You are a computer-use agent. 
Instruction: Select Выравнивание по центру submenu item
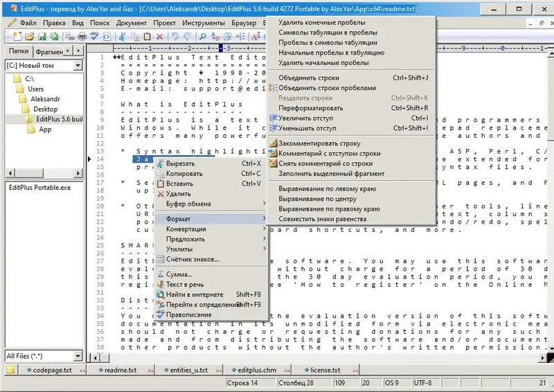[x=351, y=199]
